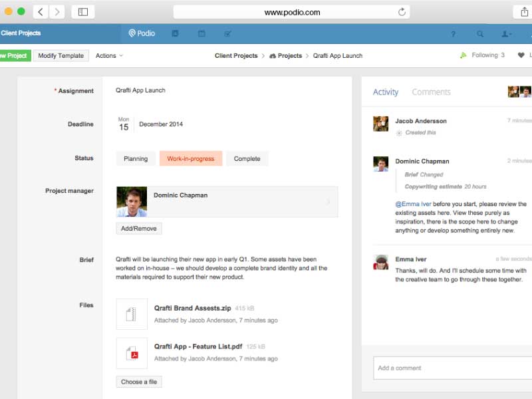Click the search magnifier icon
This screenshot has height=399, width=532.
(480, 34)
